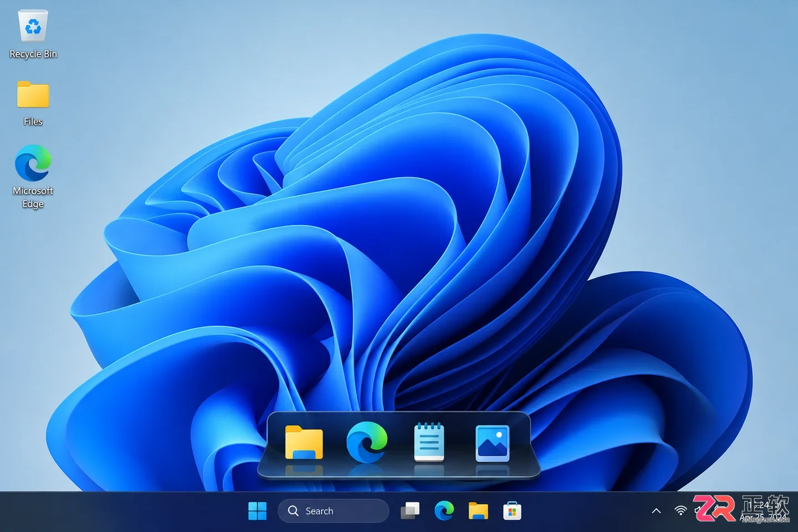Image resolution: width=798 pixels, height=532 pixels.
Task: Launch Microsoft Edge from the taskbar
Action: pyautogui.click(x=444, y=511)
